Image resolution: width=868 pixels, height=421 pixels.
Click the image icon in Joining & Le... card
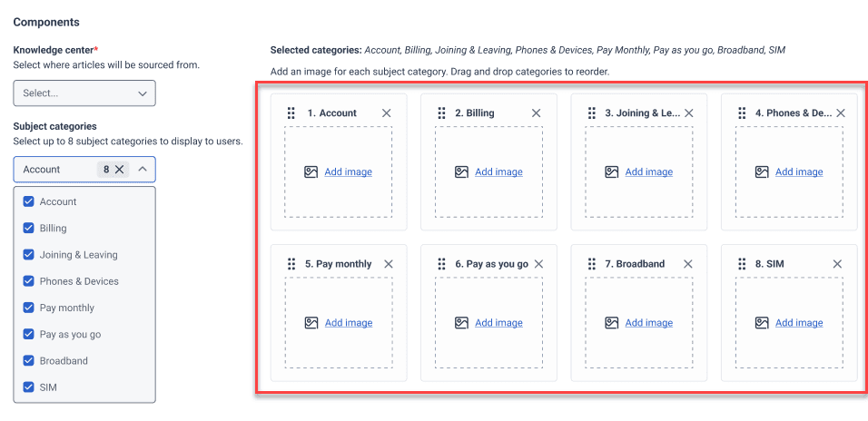[612, 172]
